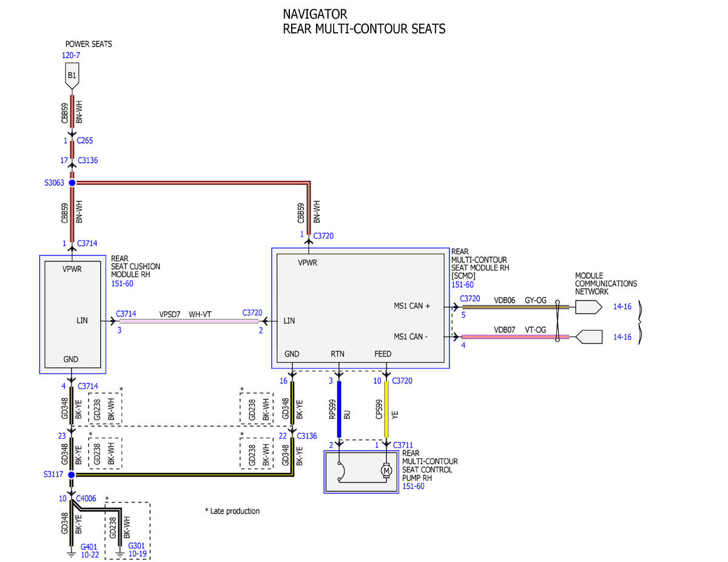Click the MODULE COMMUNICATIONS NETWORK label
The height and width of the screenshot is (562, 728).
606,284
